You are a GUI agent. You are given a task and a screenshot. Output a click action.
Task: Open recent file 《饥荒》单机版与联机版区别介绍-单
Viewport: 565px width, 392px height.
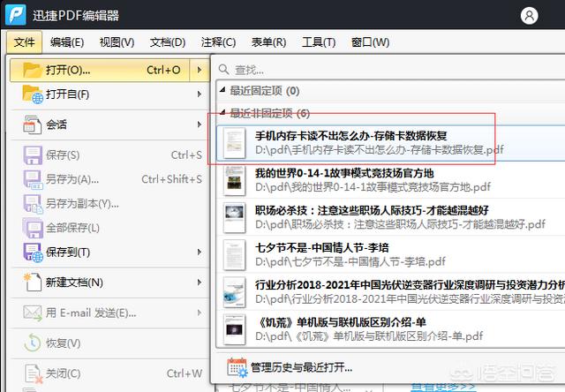tap(390, 329)
